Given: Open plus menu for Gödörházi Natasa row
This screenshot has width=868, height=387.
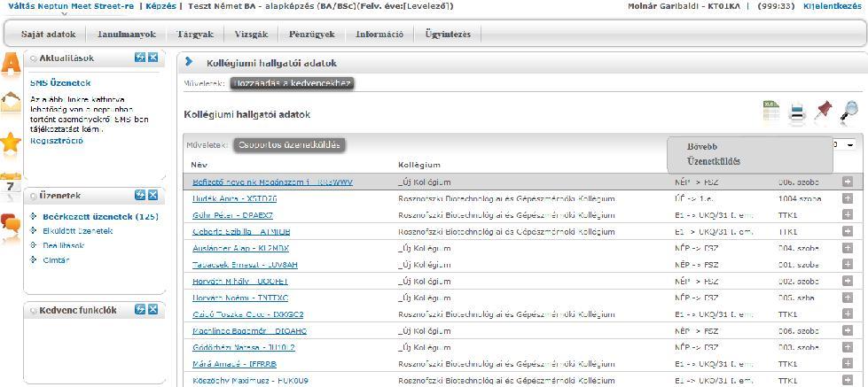Looking at the screenshot, I should tap(847, 347).
